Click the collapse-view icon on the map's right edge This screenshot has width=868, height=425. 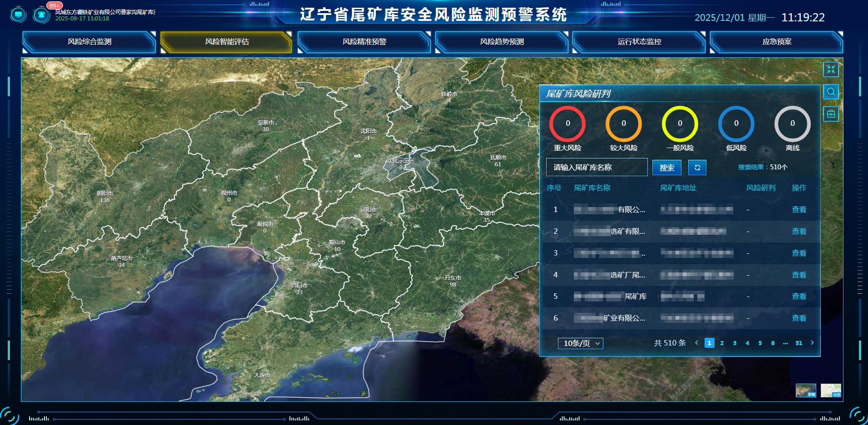coord(831,69)
